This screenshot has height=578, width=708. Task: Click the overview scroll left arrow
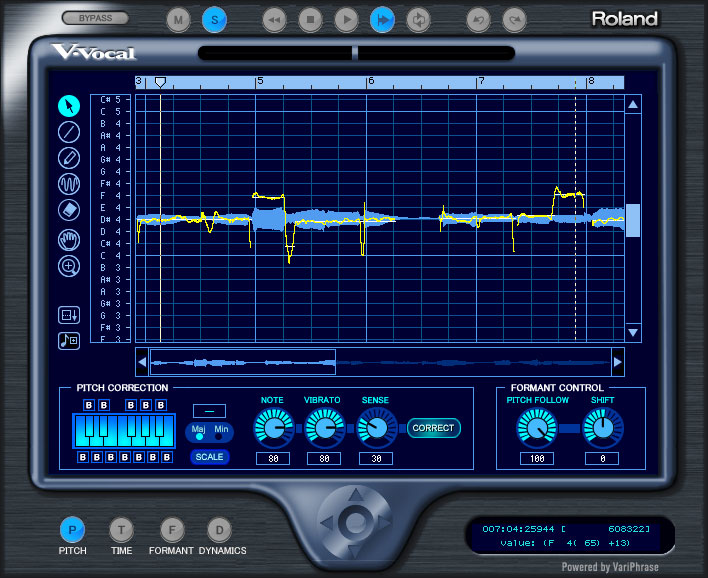pyautogui.click(x=142, y=362)
